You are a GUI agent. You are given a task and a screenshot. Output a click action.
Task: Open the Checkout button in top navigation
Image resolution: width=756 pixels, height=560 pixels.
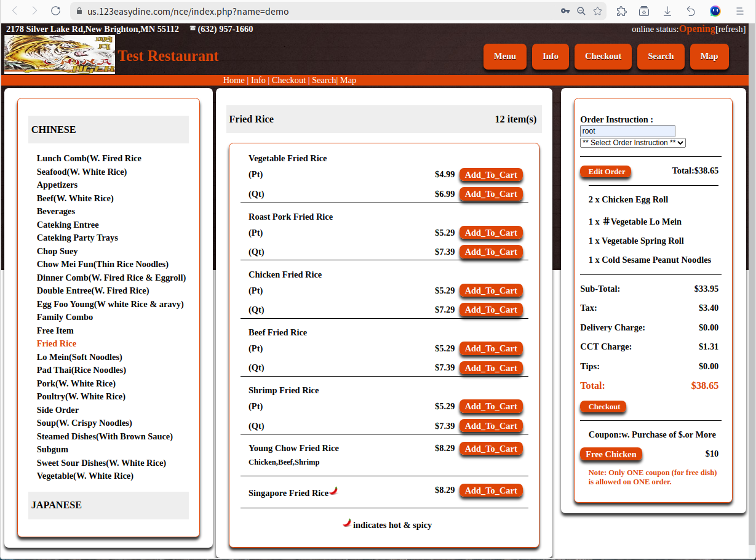click(603, 57)
